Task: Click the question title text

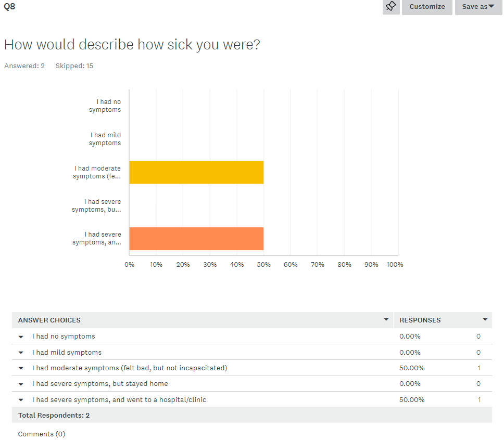Action: click(x=132, y=45)
